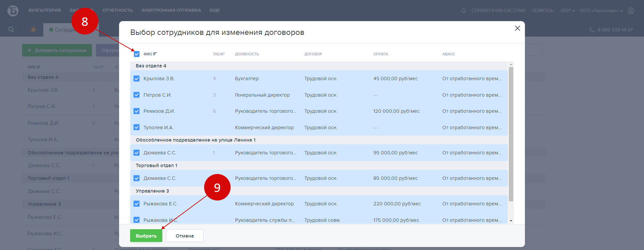This screenshot has width=644, height=250.
Task: Open ЭЛЕКТРОННАЯ ОТПРАВКА menu
Action: 171,10
